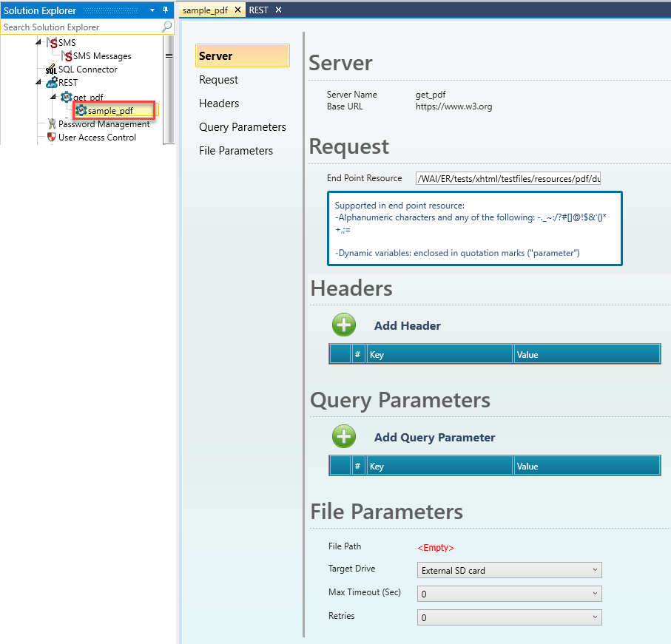Click the Solution Explorer search magnifier icon
The width and height of the screenshot is (671, 644).
click(x=166, y=27)
